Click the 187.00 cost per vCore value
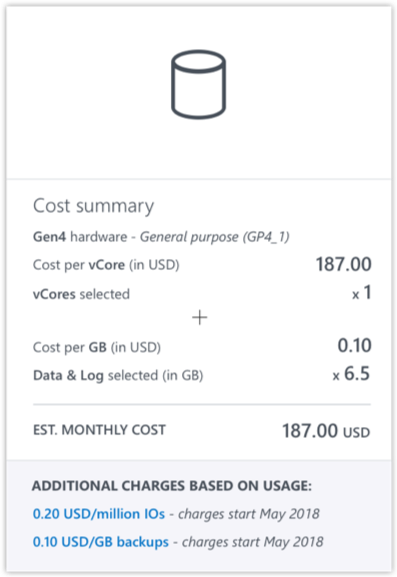Image resolution: width=397 pixels, height=577 pixels. pyautogui.click(x=344, y=264)
